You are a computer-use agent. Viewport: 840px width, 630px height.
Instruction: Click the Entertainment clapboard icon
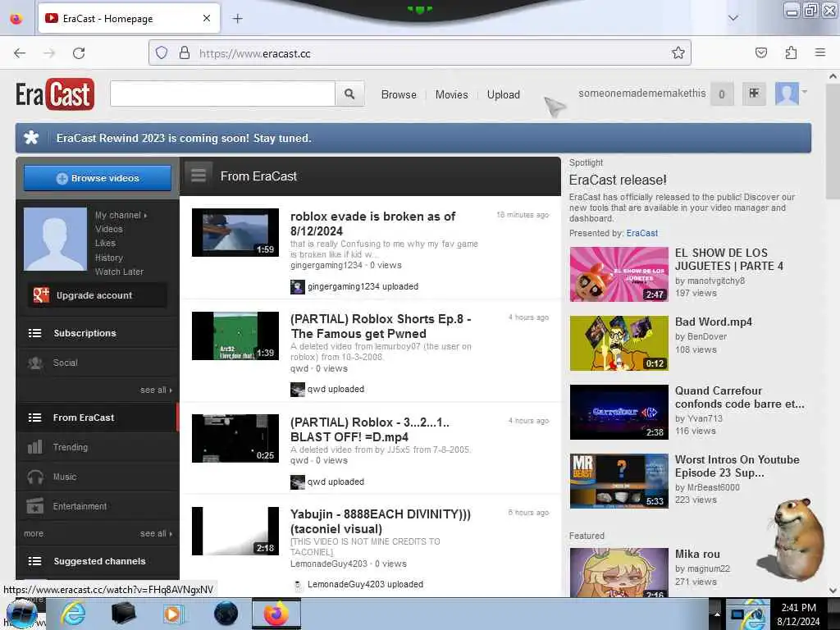(x=34, y=505)
